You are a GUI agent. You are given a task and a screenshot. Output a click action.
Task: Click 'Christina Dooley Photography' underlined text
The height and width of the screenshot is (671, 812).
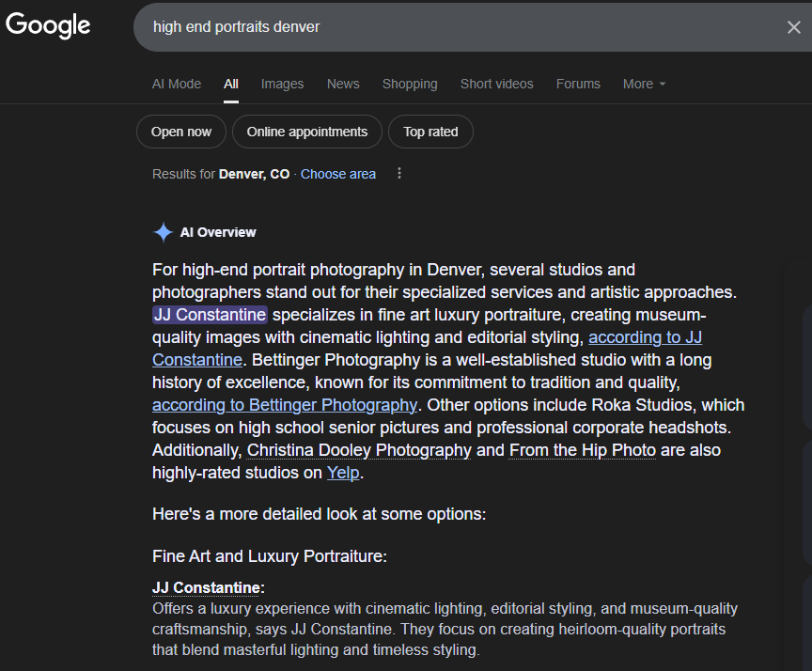click(x=359, y=450)
